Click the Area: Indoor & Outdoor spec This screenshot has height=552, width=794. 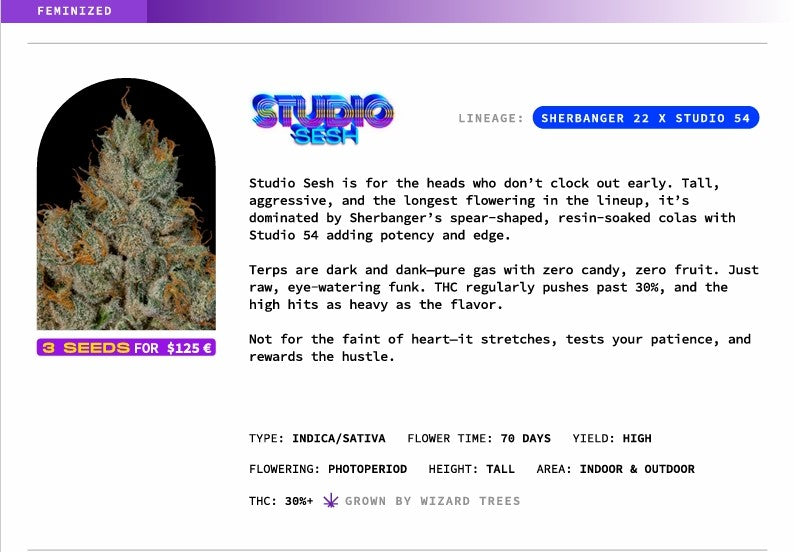point(615,469)
